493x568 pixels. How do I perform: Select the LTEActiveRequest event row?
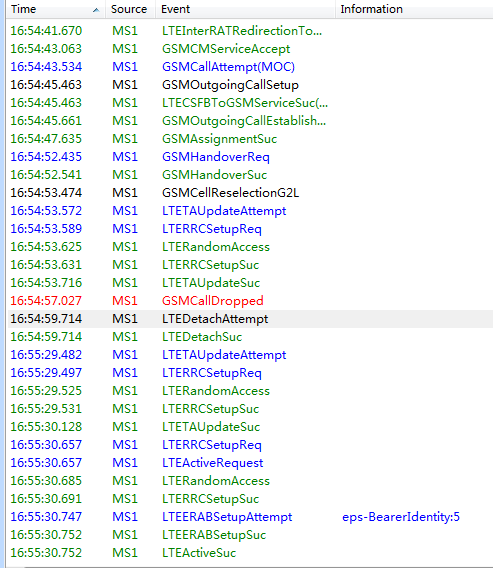[x=250, y=463]
